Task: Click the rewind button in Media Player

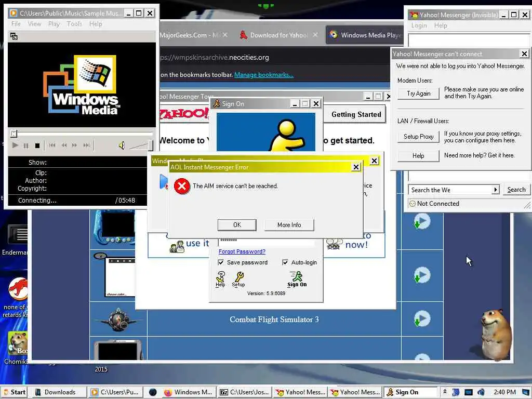Action: [64, 145]
